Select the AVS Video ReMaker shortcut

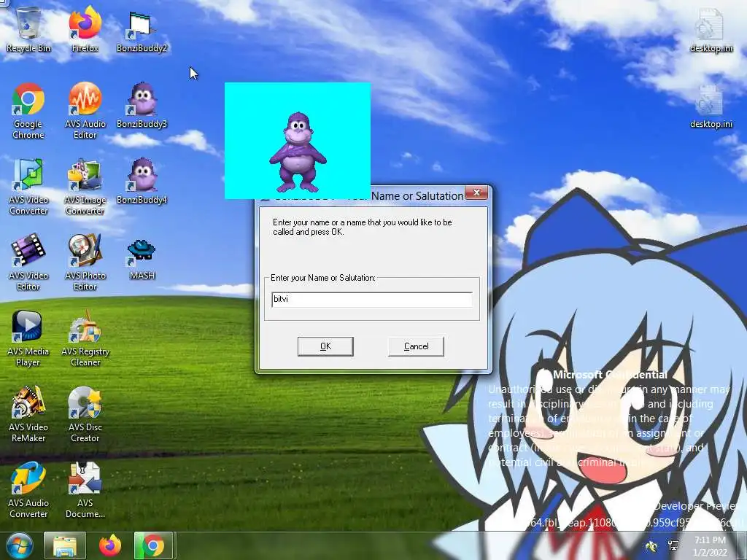click(x=28, y=414)
